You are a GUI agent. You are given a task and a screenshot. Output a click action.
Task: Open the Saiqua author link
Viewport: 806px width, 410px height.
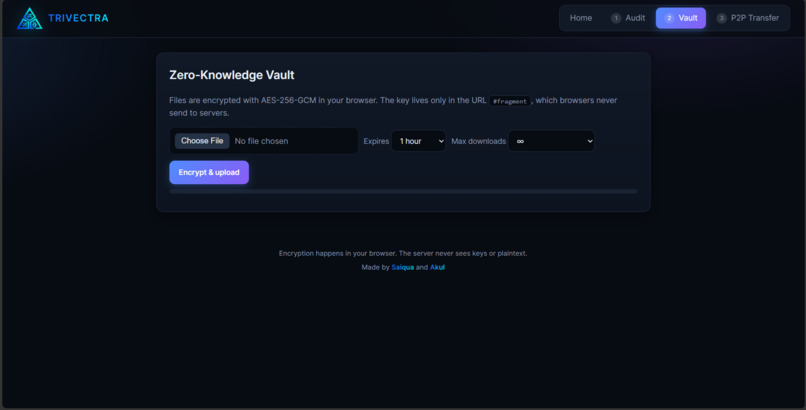(402, 267)
